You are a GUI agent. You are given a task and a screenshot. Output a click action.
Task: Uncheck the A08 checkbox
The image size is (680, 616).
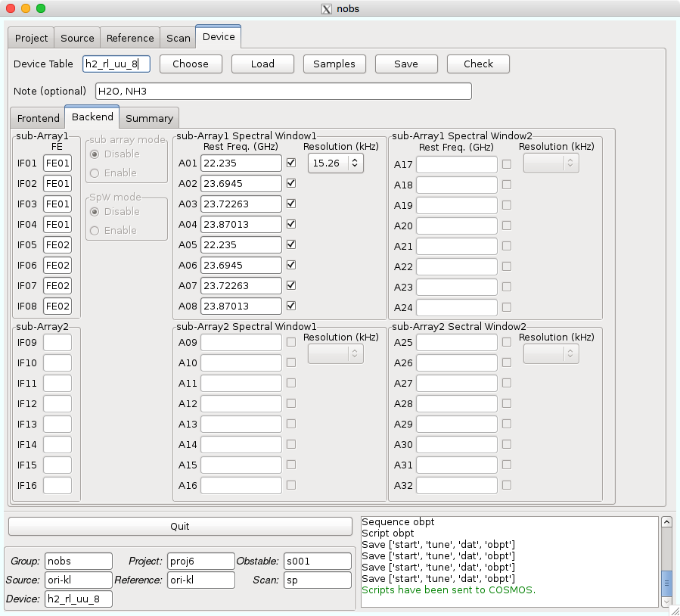click(x=291, y=306)
